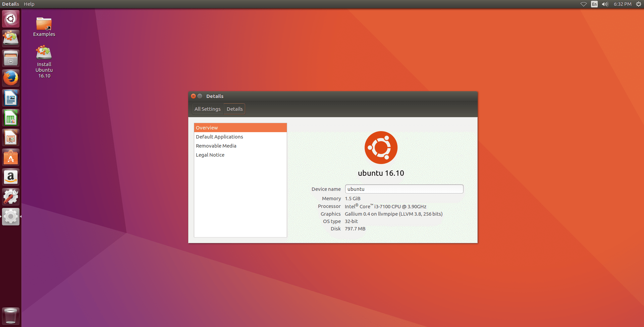Select Removable Media in the sidebar
The height and width of the screenshot is (327, 644).
click(240, 146)
